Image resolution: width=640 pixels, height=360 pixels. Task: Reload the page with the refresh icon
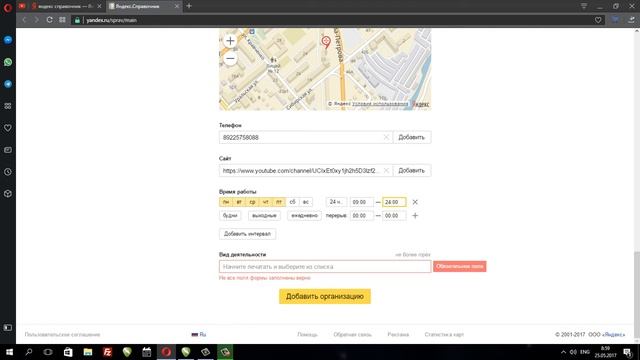tap(49, 20)
